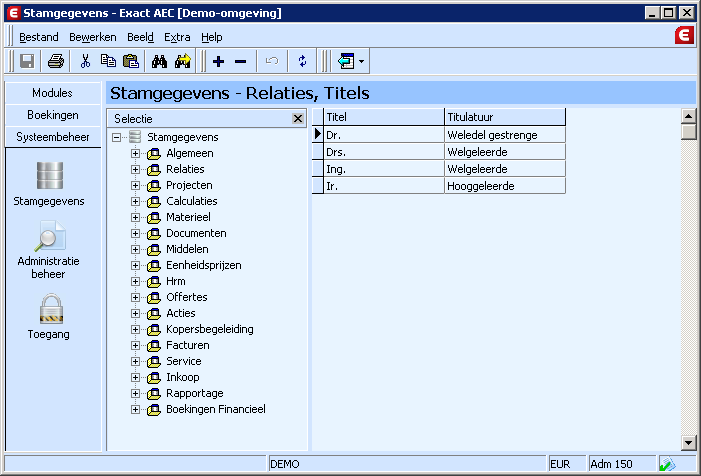
Task: Select the Acties tree item
Action: point(181,313)
